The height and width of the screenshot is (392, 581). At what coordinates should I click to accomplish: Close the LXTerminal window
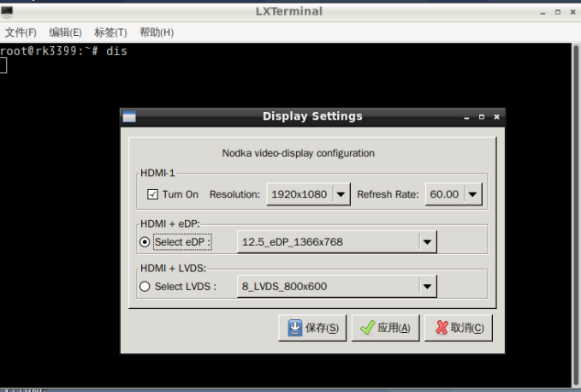pyautogui.click(x=572, y=12)
